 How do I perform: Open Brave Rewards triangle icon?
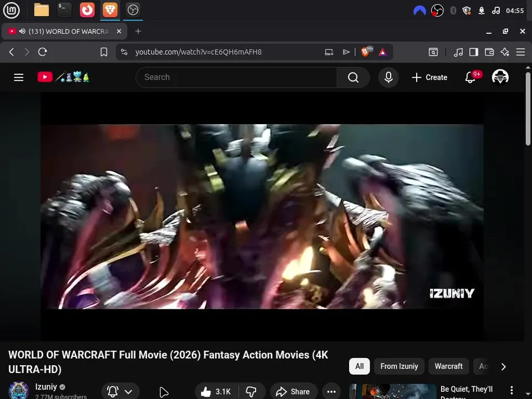pos(383,52)
